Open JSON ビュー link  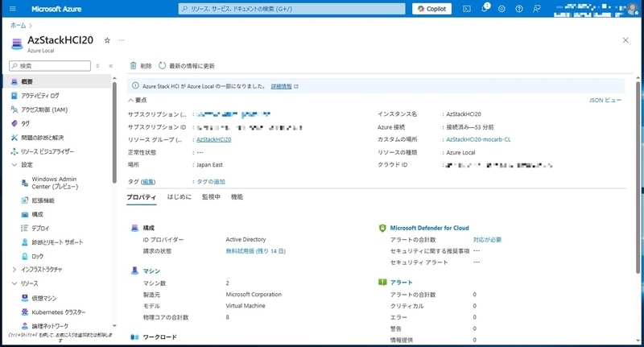(605, 100)
